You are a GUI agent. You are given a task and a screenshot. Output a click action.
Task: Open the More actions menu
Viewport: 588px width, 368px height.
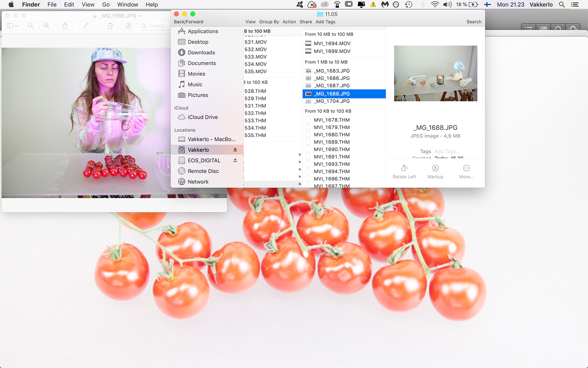[466, 172]
